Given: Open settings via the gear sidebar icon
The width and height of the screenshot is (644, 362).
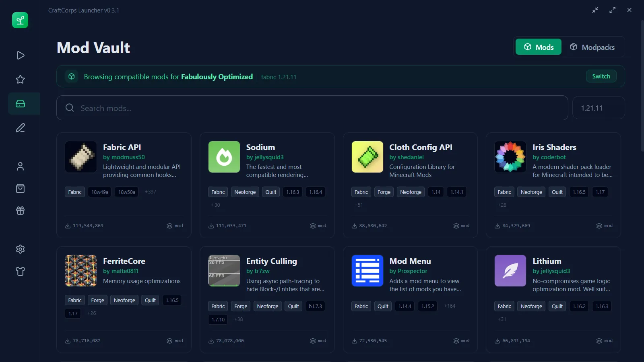Looking at the screenshot, I should point(20,249).
